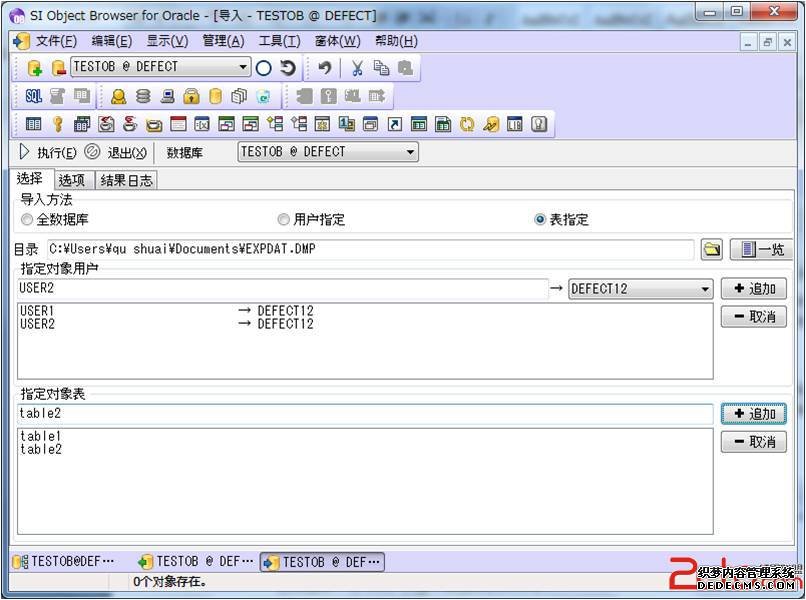806x600 pixels.
Task: Select the 用户指定 radio button
Action: click(283, 219)
